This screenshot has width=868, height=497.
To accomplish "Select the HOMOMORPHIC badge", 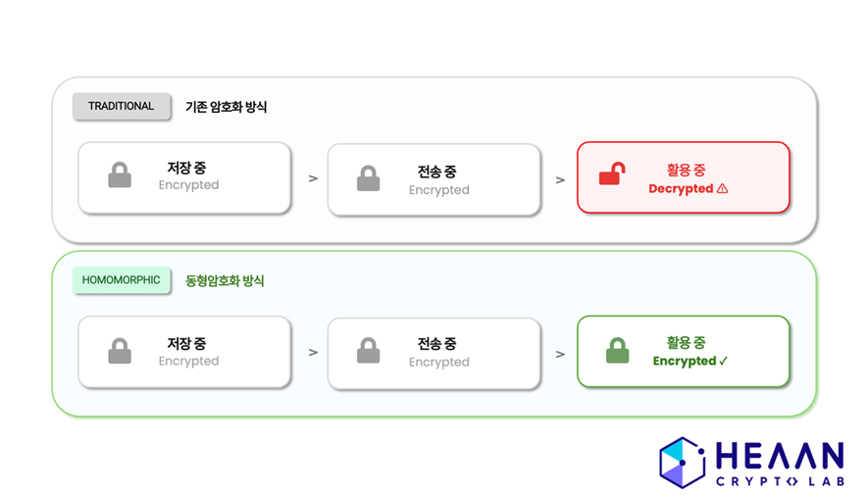I will tap(122, 280).
